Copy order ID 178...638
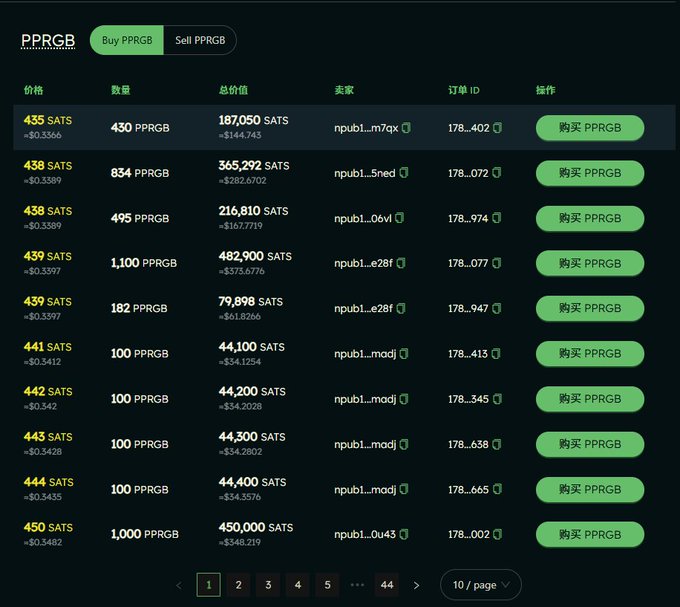Screen dimensions: 680x607 [x=497, y=444]
